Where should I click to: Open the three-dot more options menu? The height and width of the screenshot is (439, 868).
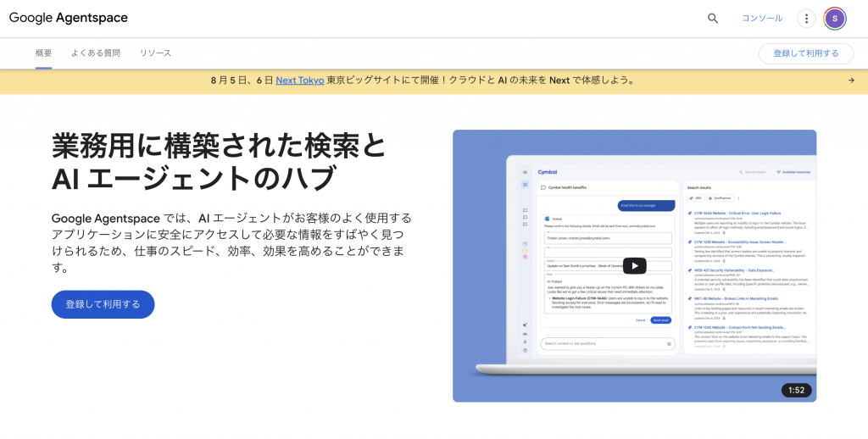pos(806,19)
